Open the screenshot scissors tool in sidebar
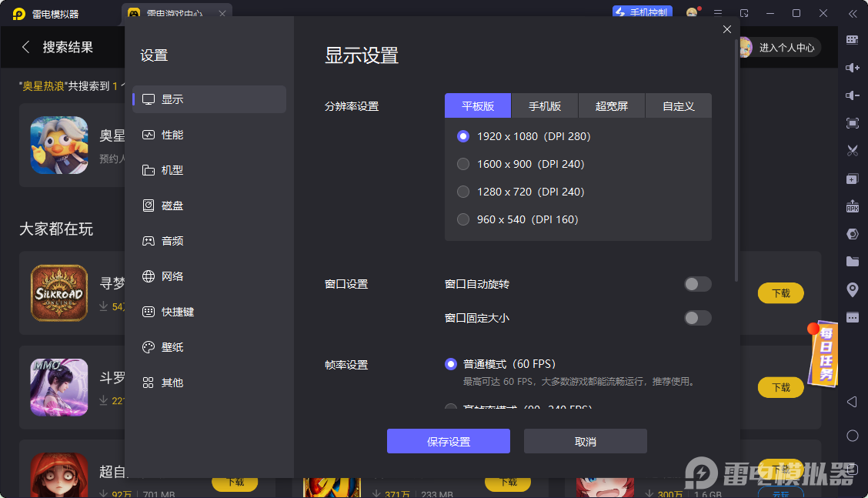Screen dimensions: 868x498 pos(852,151)
